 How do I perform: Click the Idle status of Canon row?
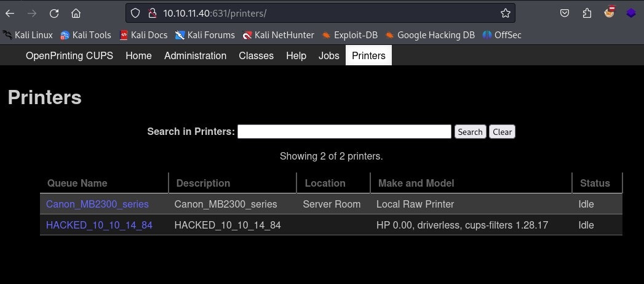586,204
